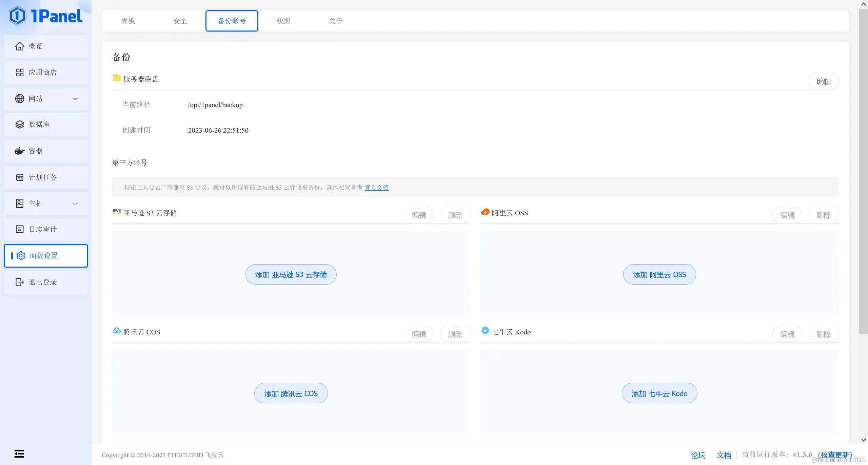The height and width of the screenshot is (465, 868).
Task: Open the App Store grid icon
Action: pyautogui.click(x=20, y=73)
